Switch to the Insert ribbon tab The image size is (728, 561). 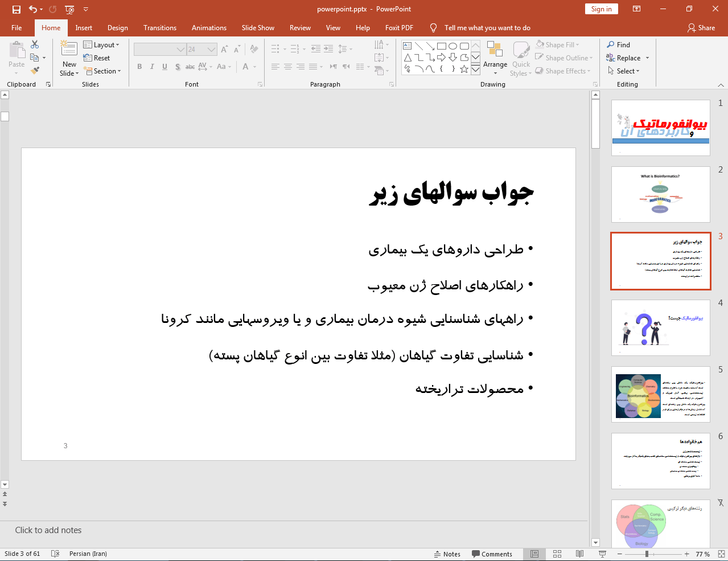click(84, 27)
